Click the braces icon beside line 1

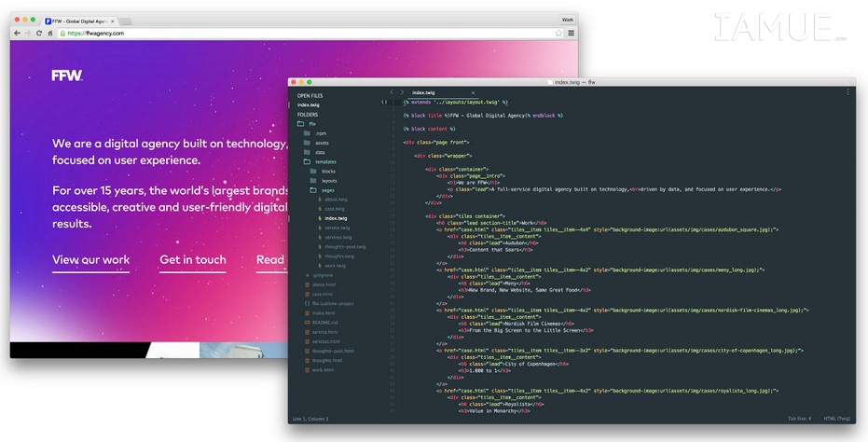384,102
